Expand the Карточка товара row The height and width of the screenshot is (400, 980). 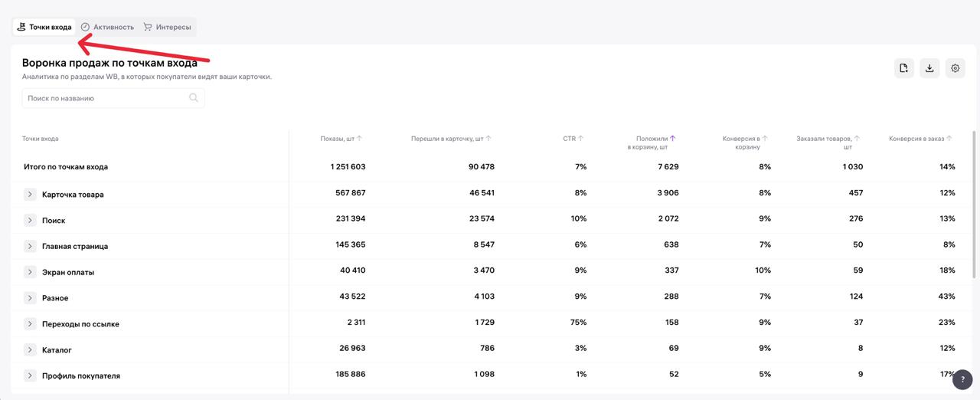pos(30,195)
